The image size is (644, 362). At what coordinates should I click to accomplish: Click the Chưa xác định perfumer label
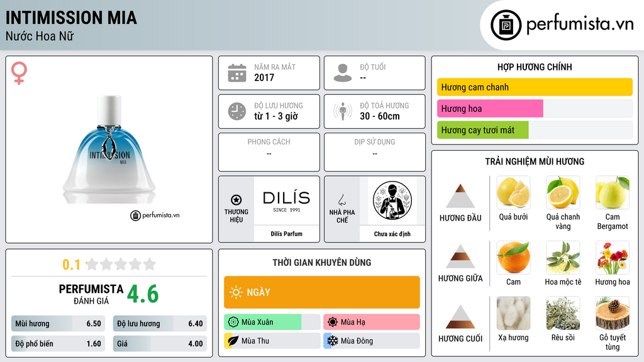click(392, 234)
